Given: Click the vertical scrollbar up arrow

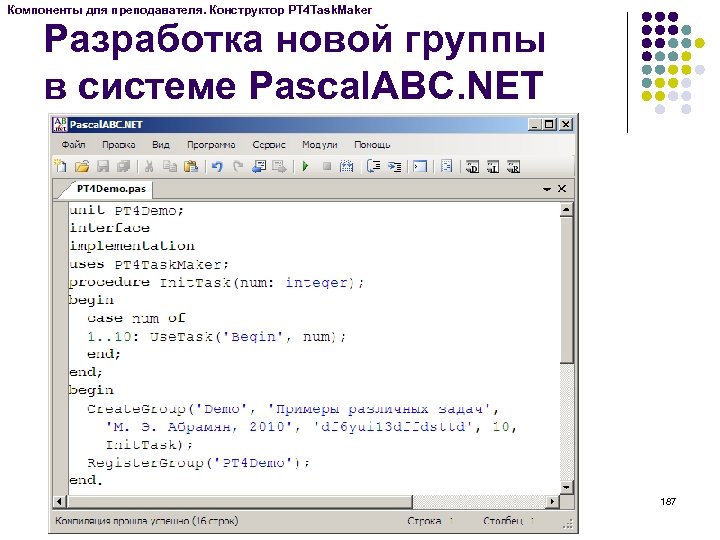Looking at the screenshot, I should 566,210.
